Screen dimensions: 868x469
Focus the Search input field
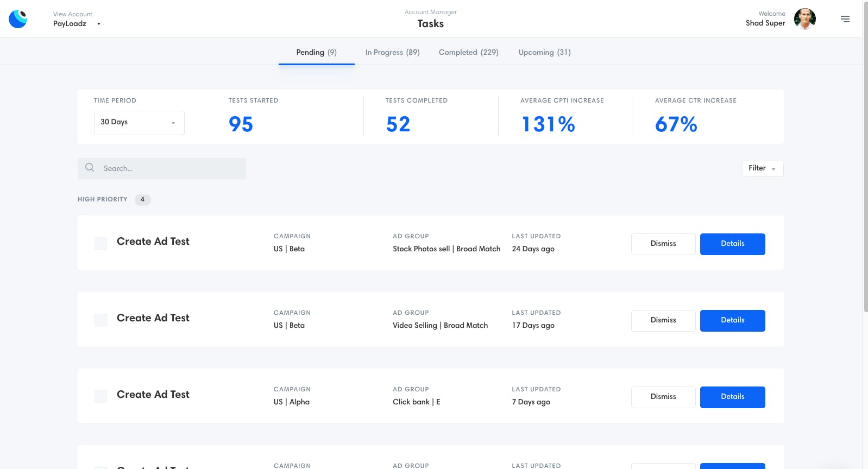[162, 169]
